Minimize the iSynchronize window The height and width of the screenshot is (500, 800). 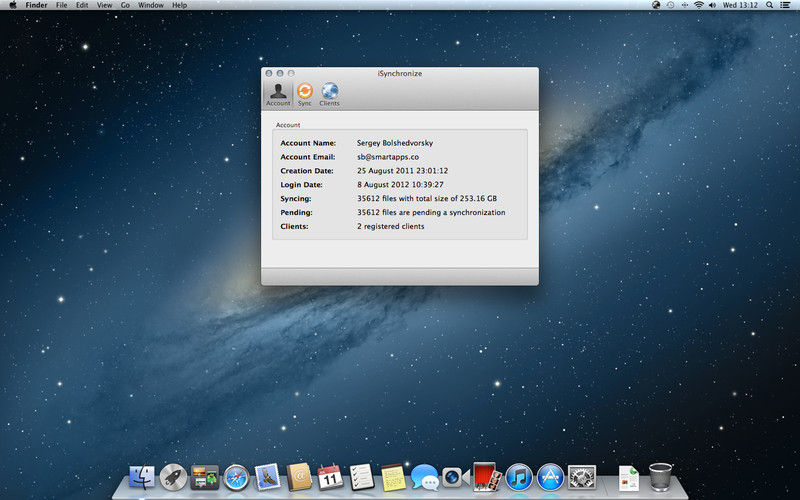280,73
